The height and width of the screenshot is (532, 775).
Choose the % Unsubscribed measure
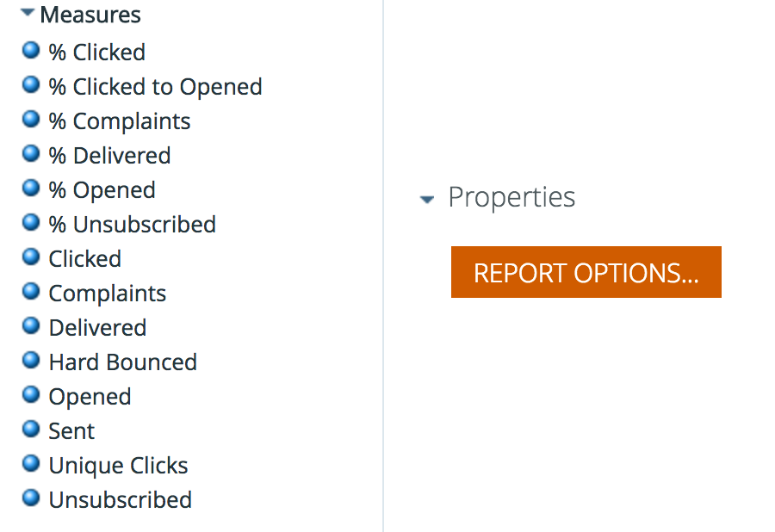point(132,225)
